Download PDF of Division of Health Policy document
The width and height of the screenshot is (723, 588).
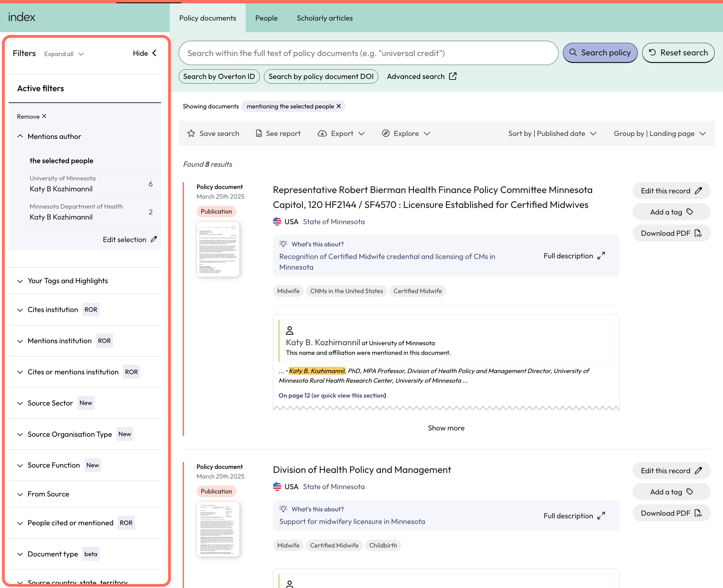(x=671, y=513)
